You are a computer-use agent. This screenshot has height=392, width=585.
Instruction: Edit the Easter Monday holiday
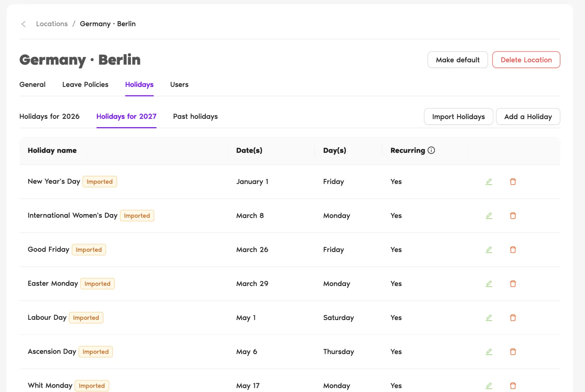[x=489, y=283]
